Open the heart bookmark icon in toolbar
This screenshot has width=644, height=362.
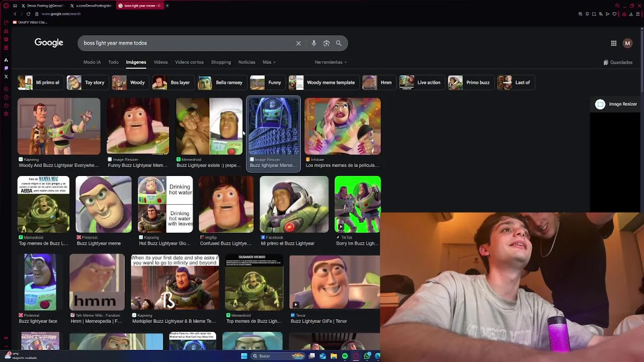[x=614, y=14]
